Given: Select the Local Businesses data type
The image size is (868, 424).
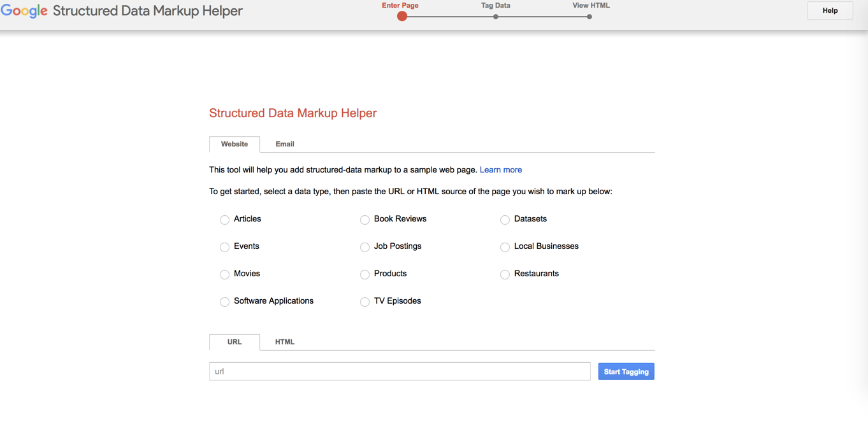Looking at the screenshot, I should coord(505,247).
